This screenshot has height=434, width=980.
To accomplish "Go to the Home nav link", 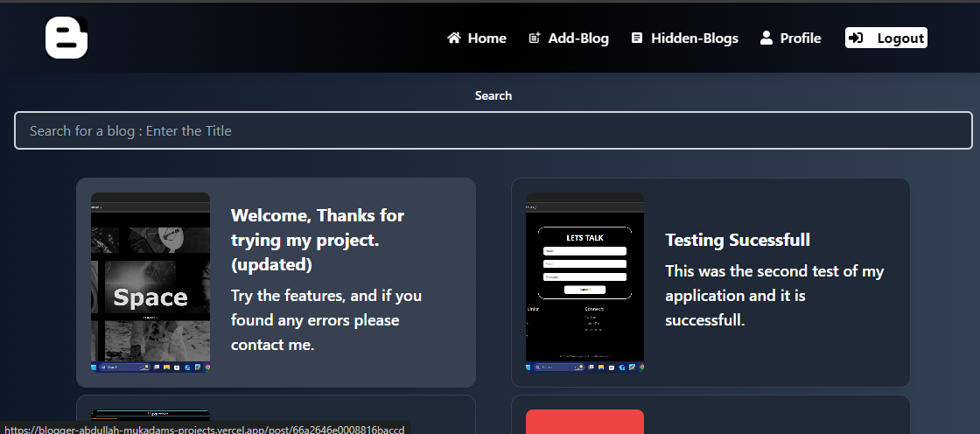I will [486, 38].
